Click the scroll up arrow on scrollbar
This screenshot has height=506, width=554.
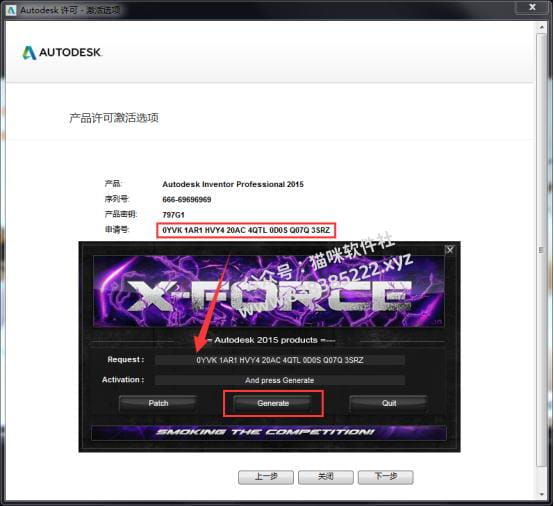pyautogui.click(x=541, y=27)
